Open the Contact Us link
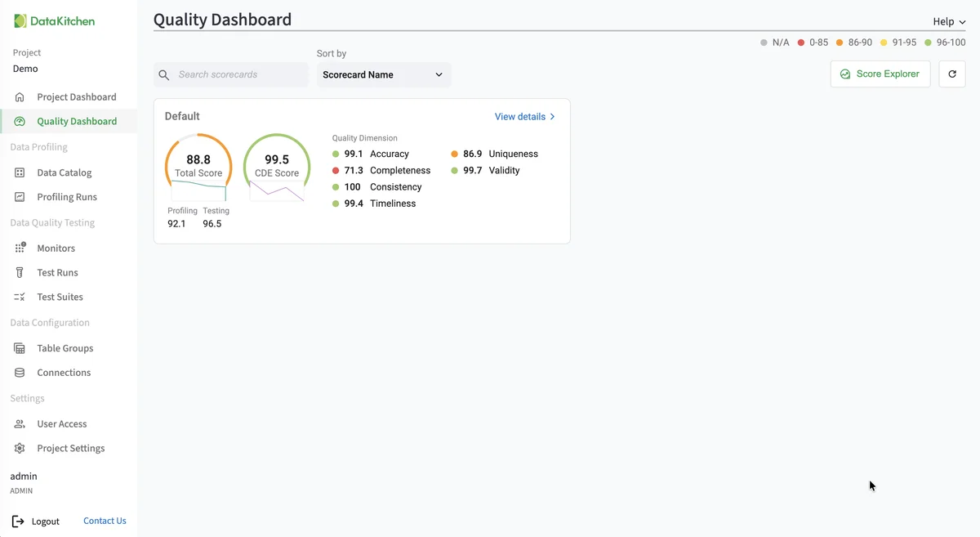This screenshot has width=980, height=537. pyautogui.click(x=105, y=521)
